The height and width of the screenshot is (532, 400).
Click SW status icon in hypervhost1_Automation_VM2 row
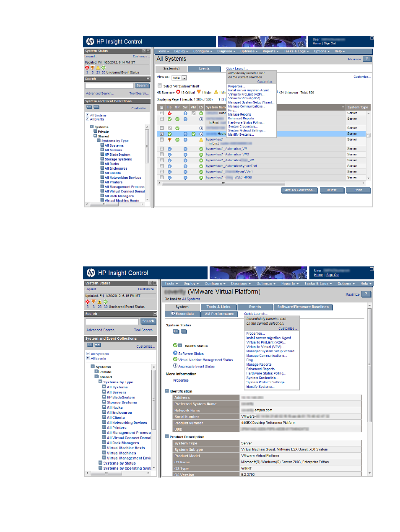[185, 155]
